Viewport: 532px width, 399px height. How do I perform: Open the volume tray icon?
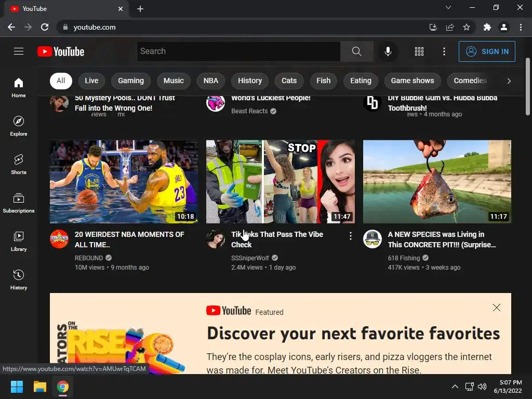tap(482, 387)
